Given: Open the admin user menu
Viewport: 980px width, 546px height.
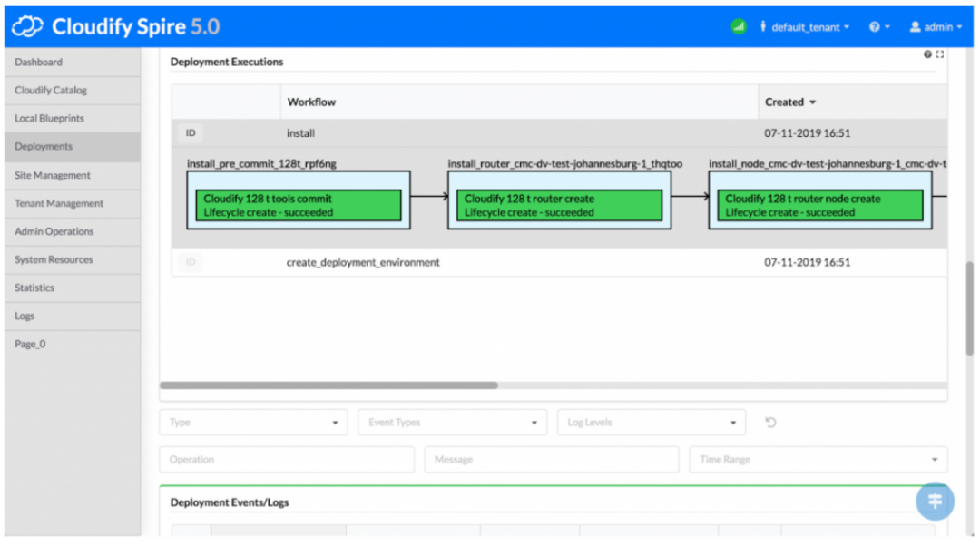Looking at the screenshot, I should click(x=936, y=27).
